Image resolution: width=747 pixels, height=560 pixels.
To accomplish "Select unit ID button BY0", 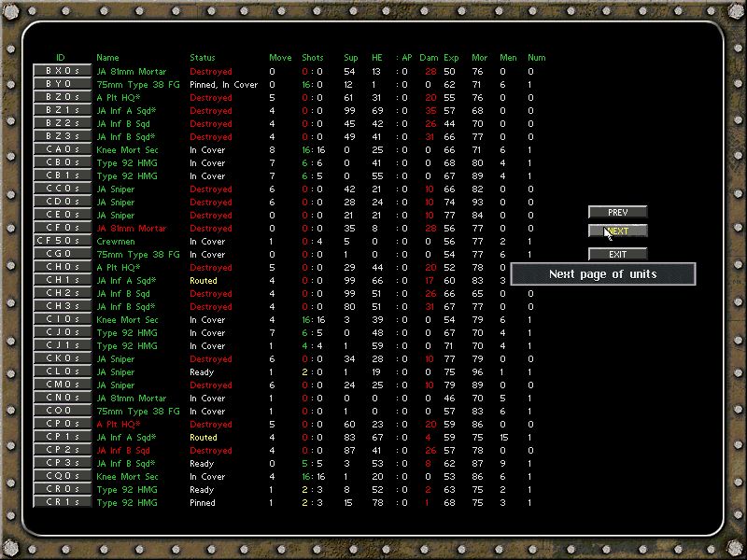I will [62, 84].
